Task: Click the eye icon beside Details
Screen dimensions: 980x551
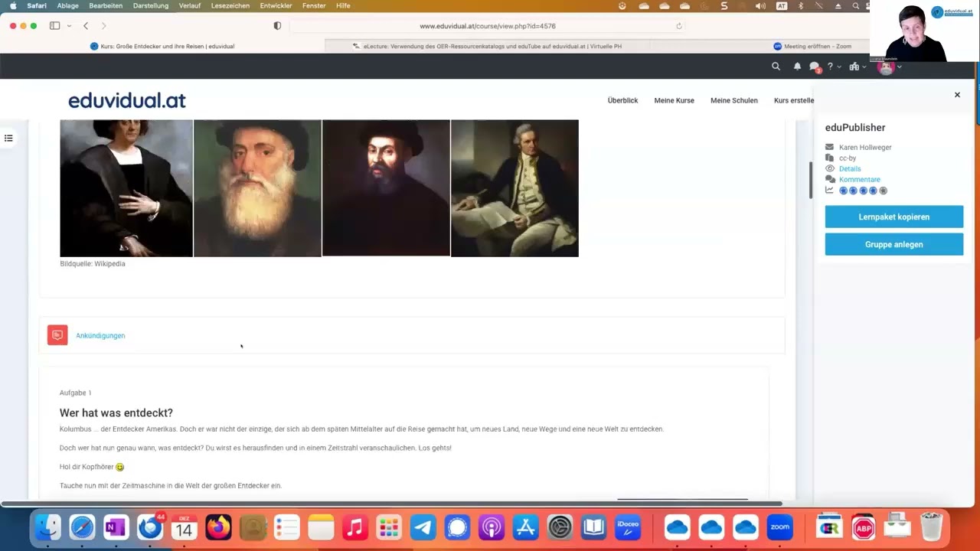Action: coord(829,168)
